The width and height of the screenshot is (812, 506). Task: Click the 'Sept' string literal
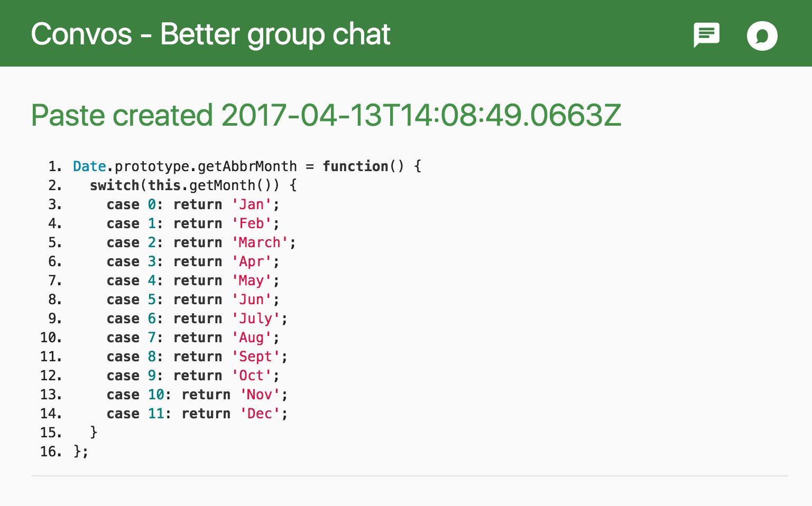[256, 357]
